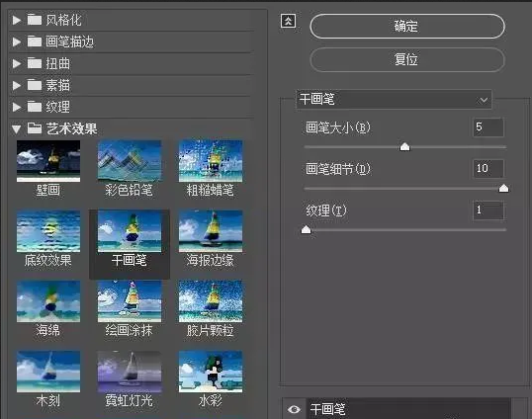Expand the 风格化 folder

pos(16,21)
